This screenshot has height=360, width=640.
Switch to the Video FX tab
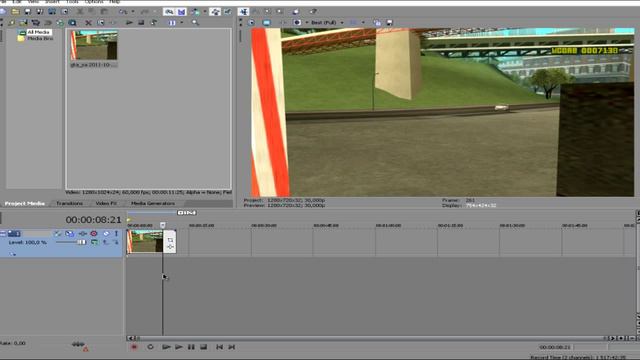tap(106, 203)
